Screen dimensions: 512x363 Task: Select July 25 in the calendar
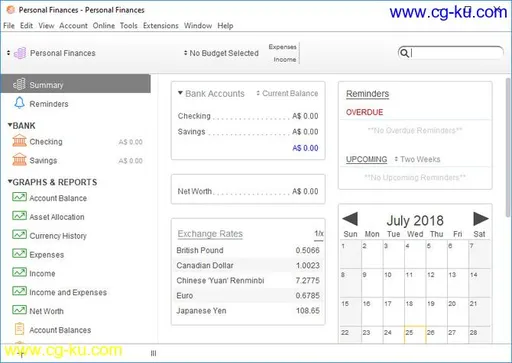click(x=415, y=334)
